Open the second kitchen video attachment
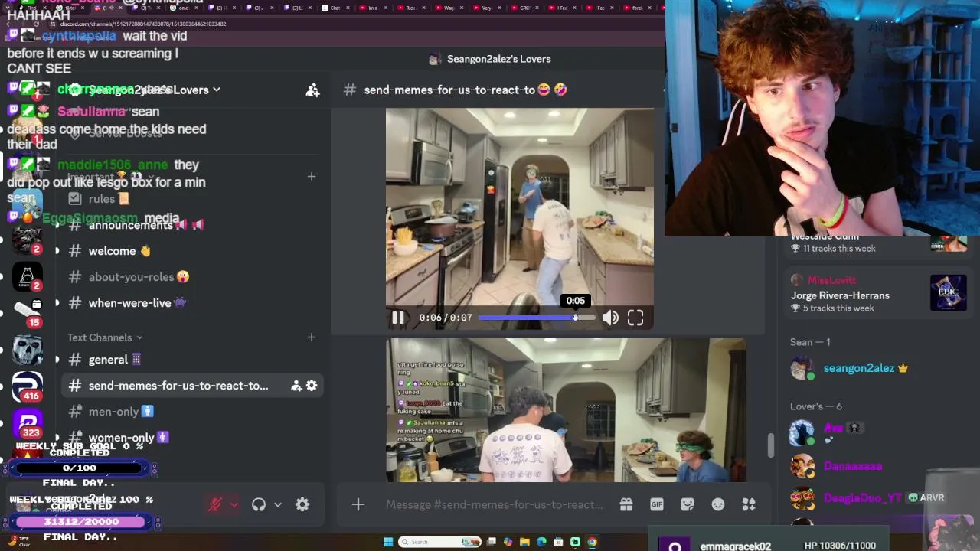This screenshot has height=551, width=980. click(566, 410)
